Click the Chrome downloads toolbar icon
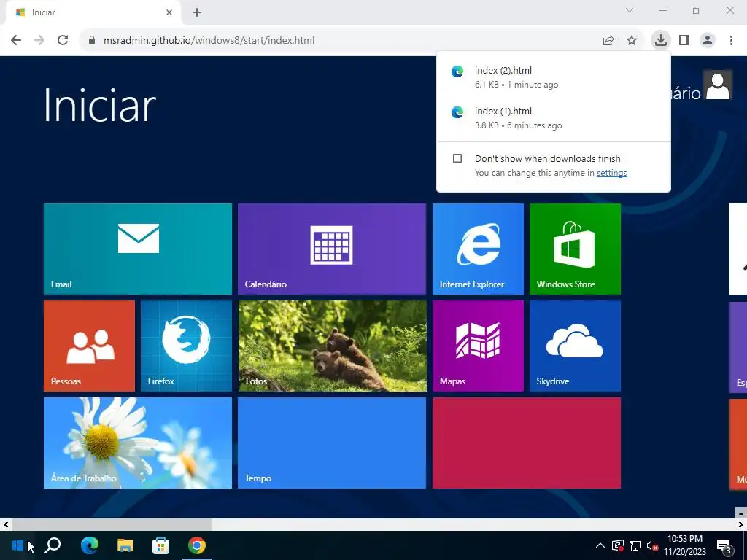 pyautogui.click(x=661, y=40)
